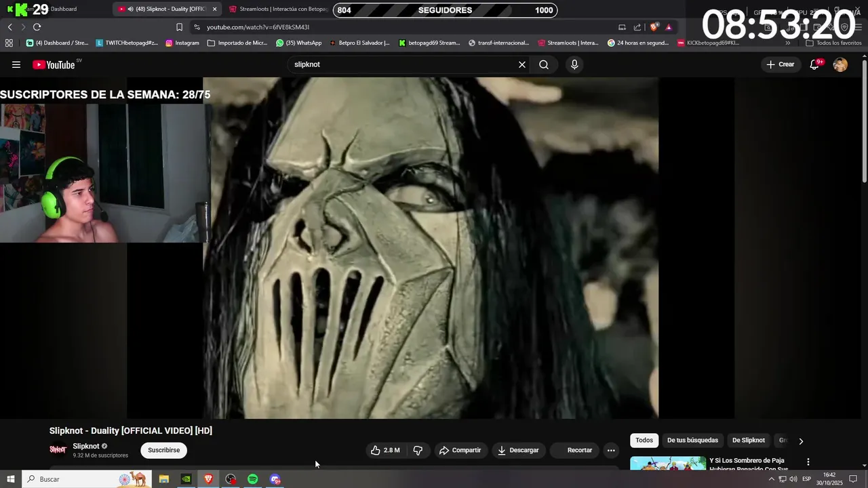Like the Slipknot Duality video
The width and height of the screenshot is (868, 488).
click(x=385, y=450)
